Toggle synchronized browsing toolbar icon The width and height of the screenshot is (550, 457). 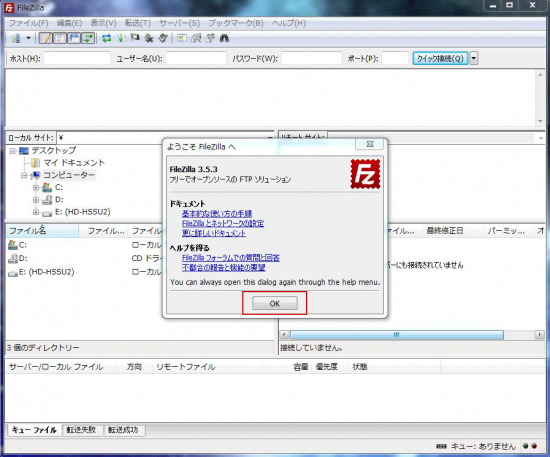pyautogui.click(x=210, y=38)
